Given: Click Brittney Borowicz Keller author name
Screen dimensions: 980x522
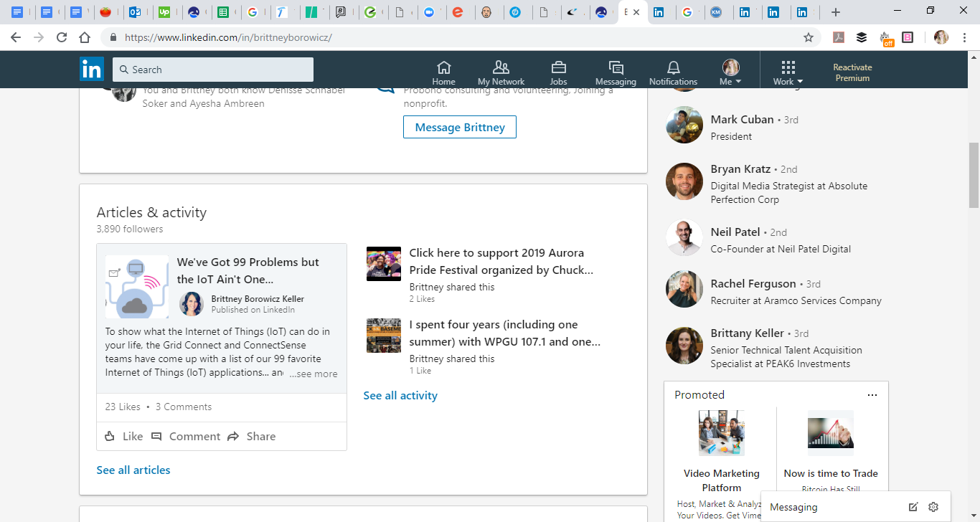Looking at the screenshot, I should [x=258, y=298].
